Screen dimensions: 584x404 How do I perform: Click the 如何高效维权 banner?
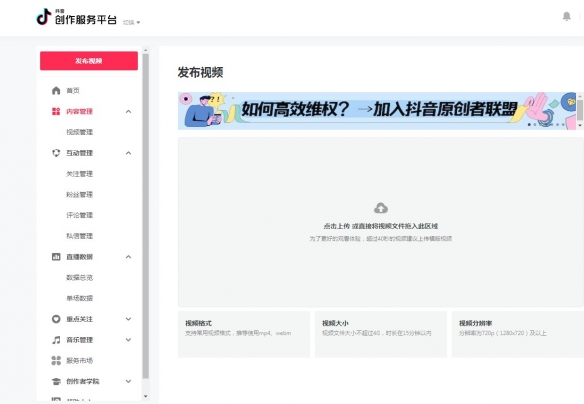[x=377, y=111]
